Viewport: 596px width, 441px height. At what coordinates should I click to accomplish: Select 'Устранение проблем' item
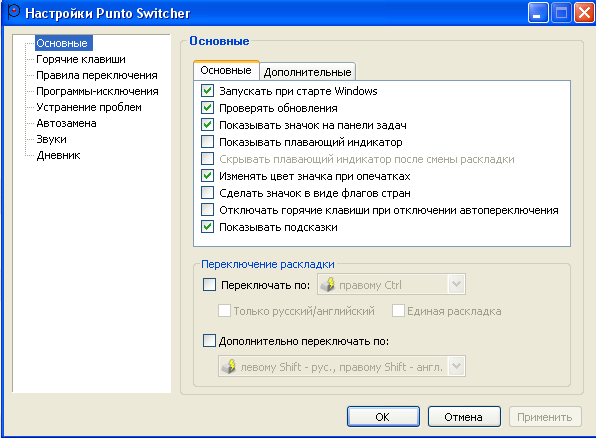coord(89,107)
